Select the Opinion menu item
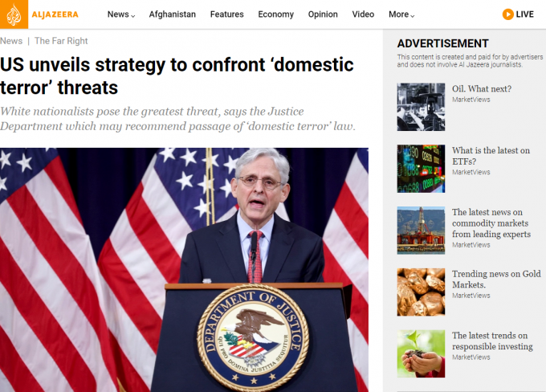The image size is (546, 392). [323, 14]
